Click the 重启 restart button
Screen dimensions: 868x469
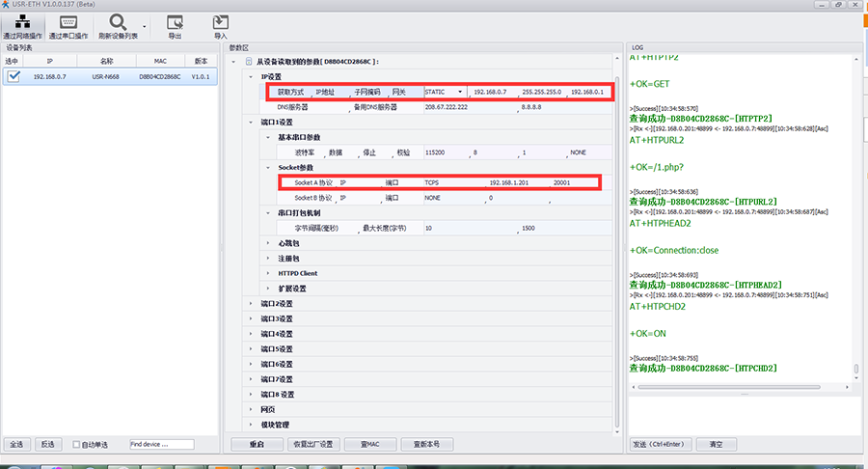point(257,444)
